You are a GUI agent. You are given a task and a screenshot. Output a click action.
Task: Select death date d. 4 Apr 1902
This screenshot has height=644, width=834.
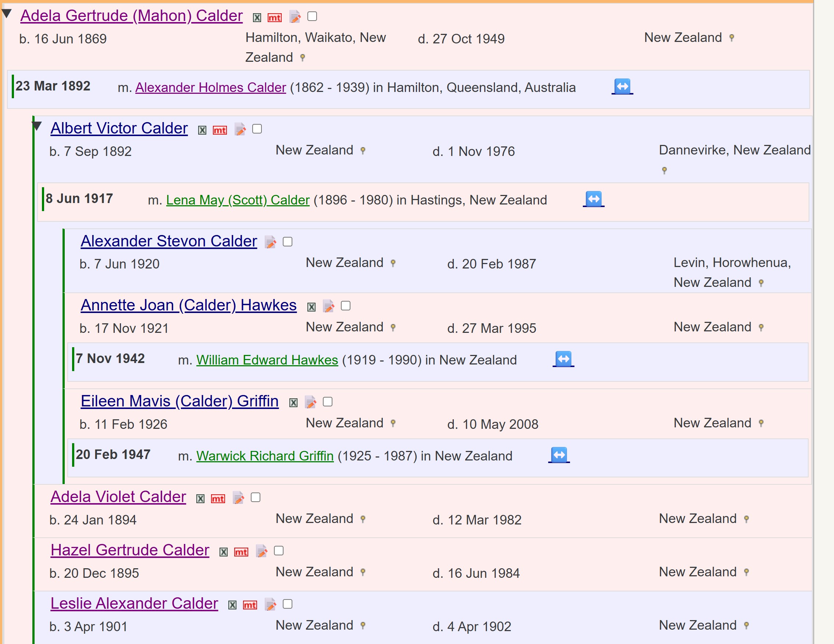[471, 627]
